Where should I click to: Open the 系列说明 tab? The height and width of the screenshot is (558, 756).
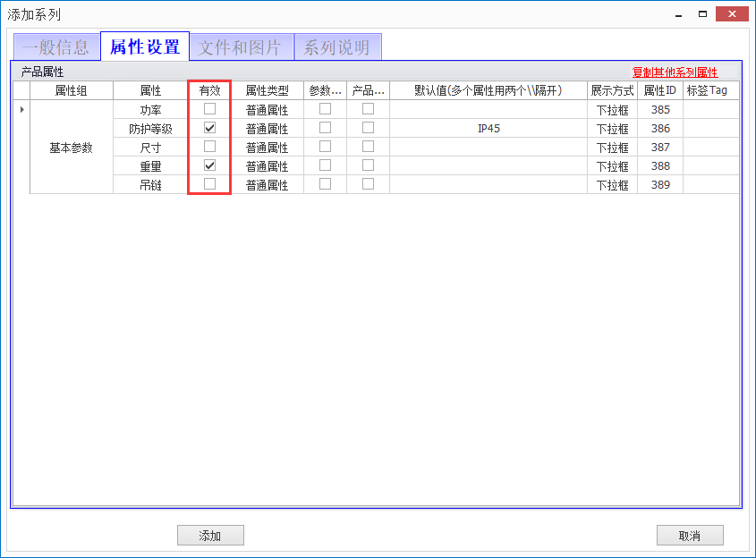tap(338, 47)
